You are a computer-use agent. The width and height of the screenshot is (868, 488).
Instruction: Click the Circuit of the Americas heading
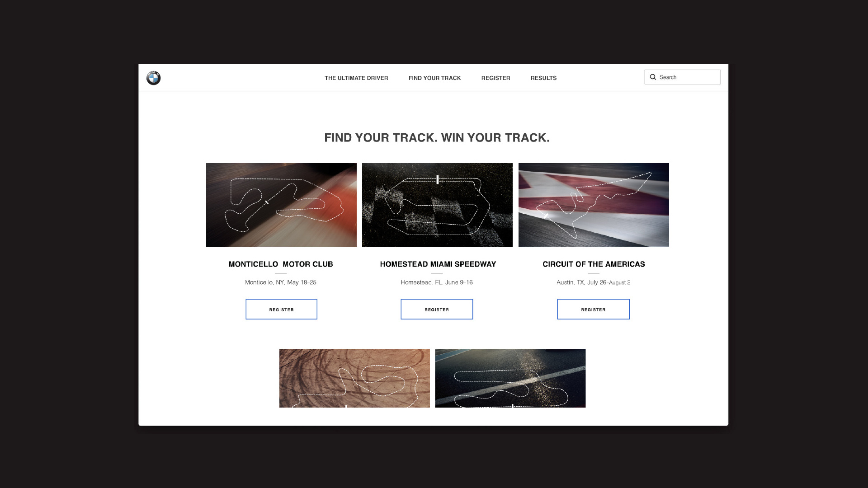pos(594,264)
